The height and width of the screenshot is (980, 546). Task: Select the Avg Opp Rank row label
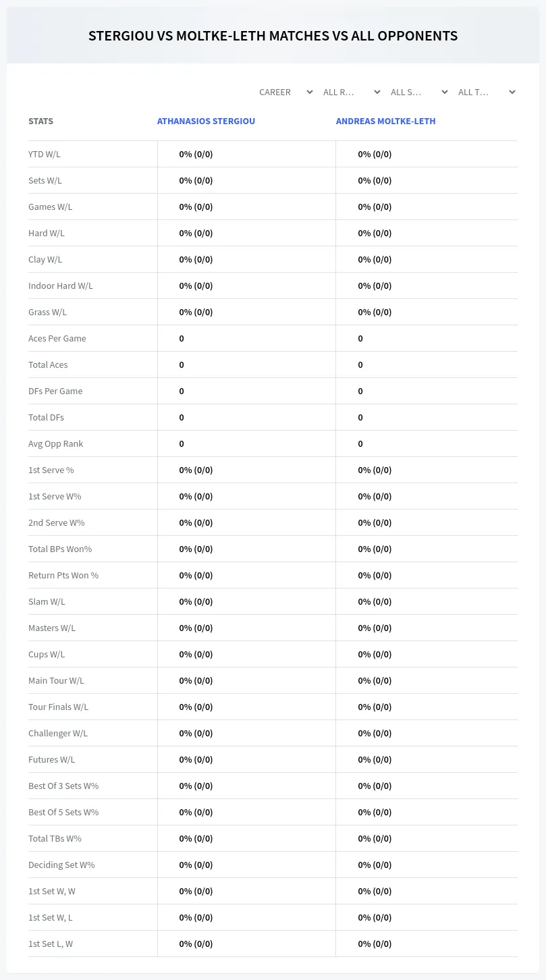56,443
